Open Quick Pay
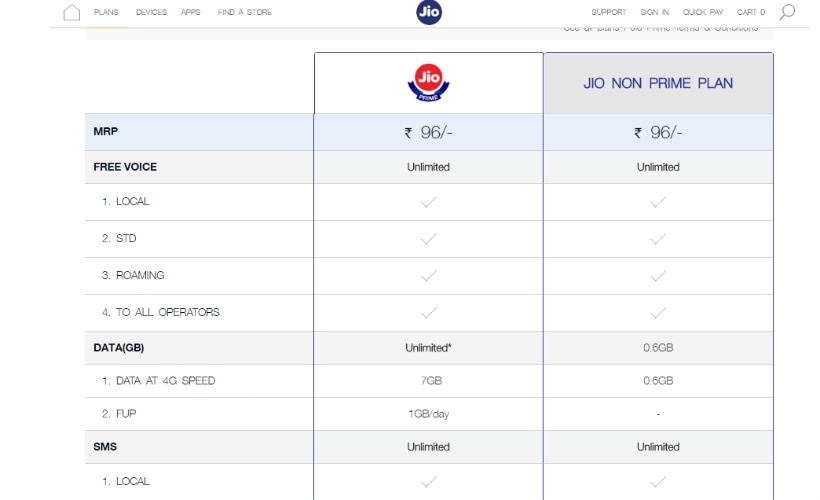Image resolution: width=820 pixels, height=500 pixels. (703, 12)
